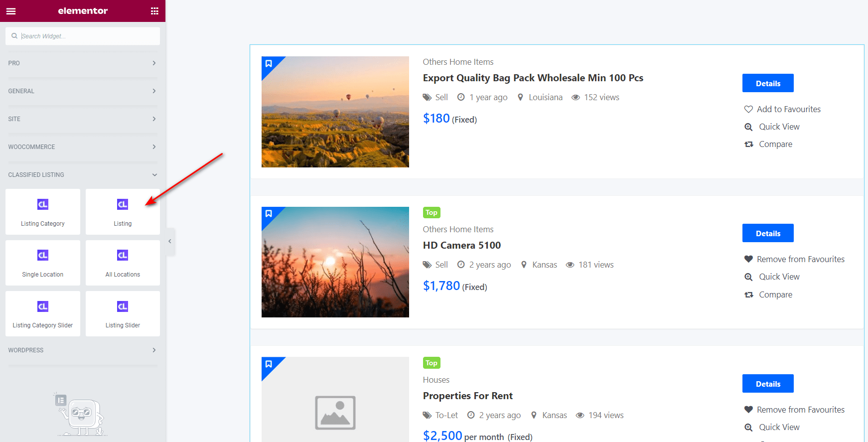This screenshot has width=868, height=442.
Task: Click the Sell tag icon on Export Quality Bag
Action: [x=427, y=97]
